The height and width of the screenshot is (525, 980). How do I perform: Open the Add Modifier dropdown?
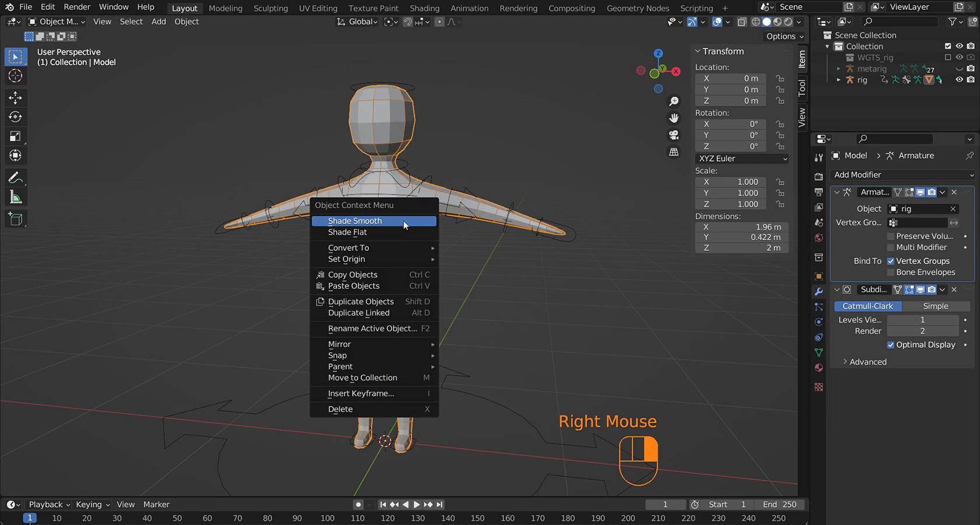click(x=902, y=175)
